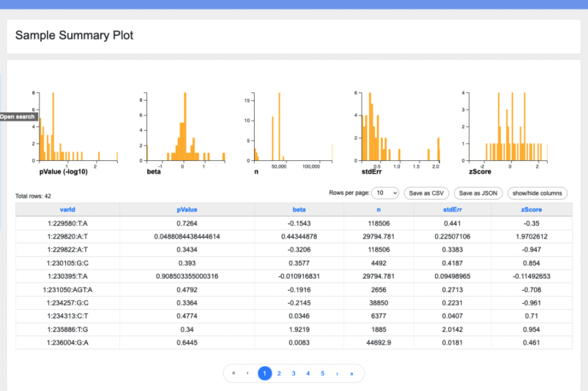588x391 pixels.
Task: Click n value 38850
Action: (x=378, y=303)
